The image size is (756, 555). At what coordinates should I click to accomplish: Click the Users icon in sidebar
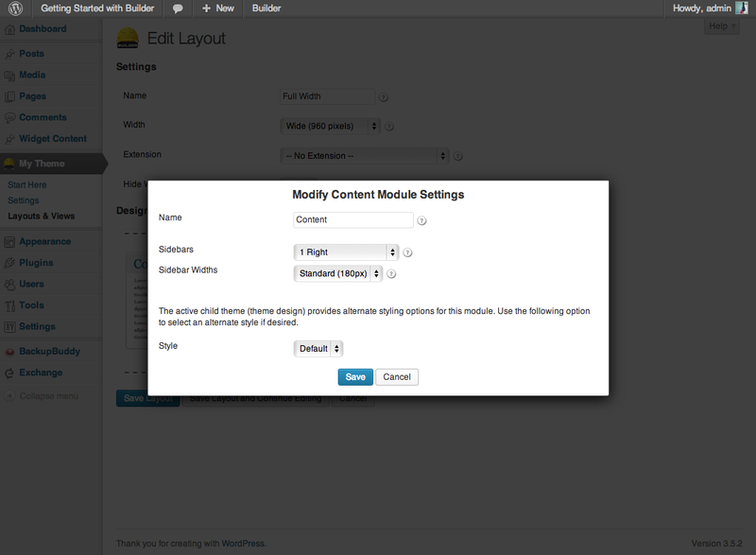pyautogui.click(x=9, y=285)
